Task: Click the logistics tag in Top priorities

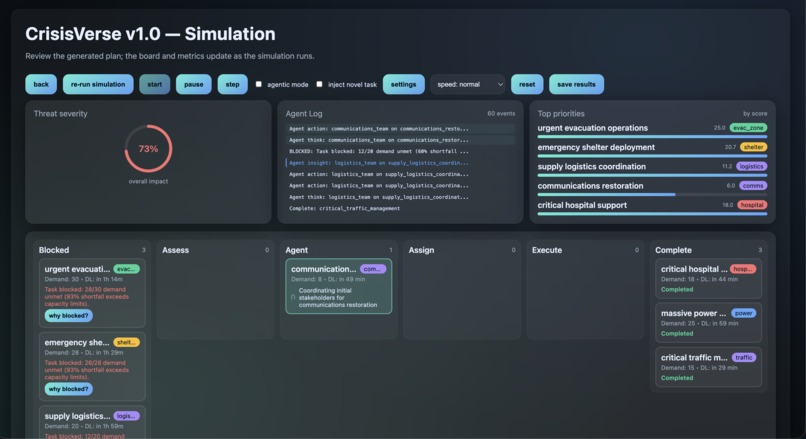Action: click(x=751, y=166)
